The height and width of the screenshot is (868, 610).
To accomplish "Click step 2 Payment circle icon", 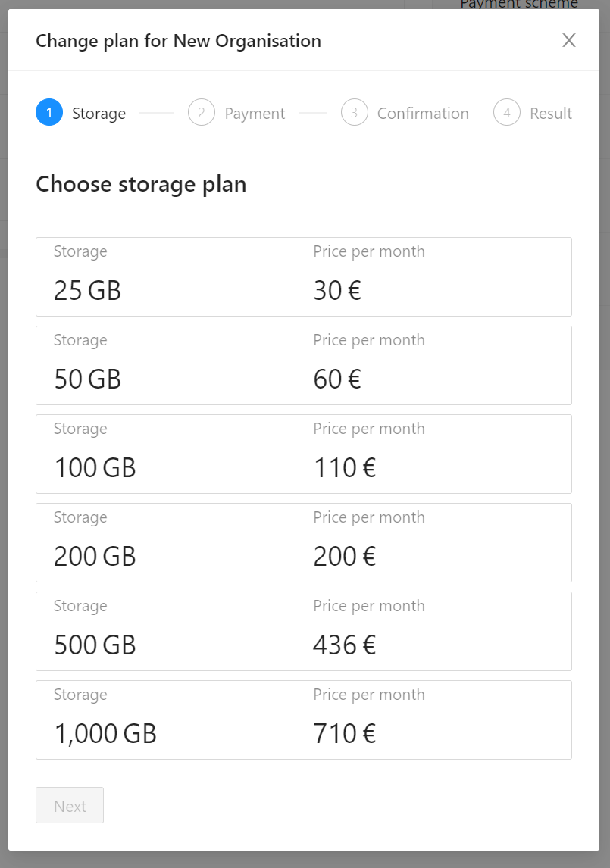I will pos(202,113).
